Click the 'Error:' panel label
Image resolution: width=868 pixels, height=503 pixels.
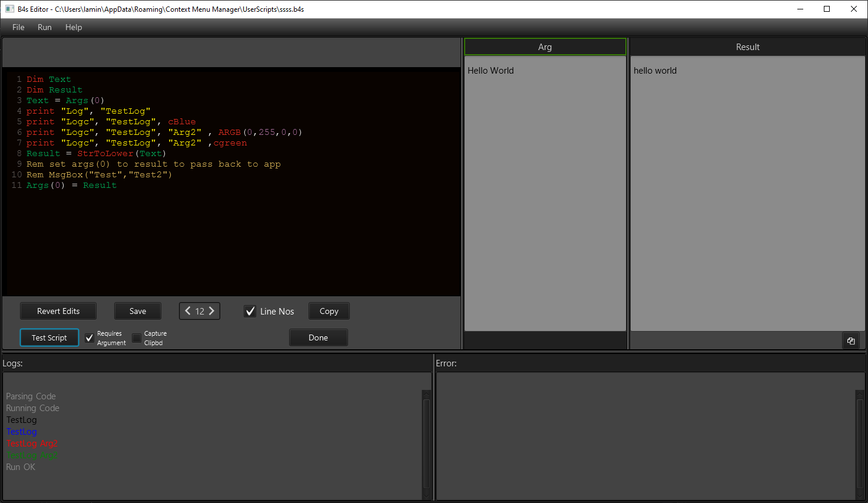click(446, 363)
